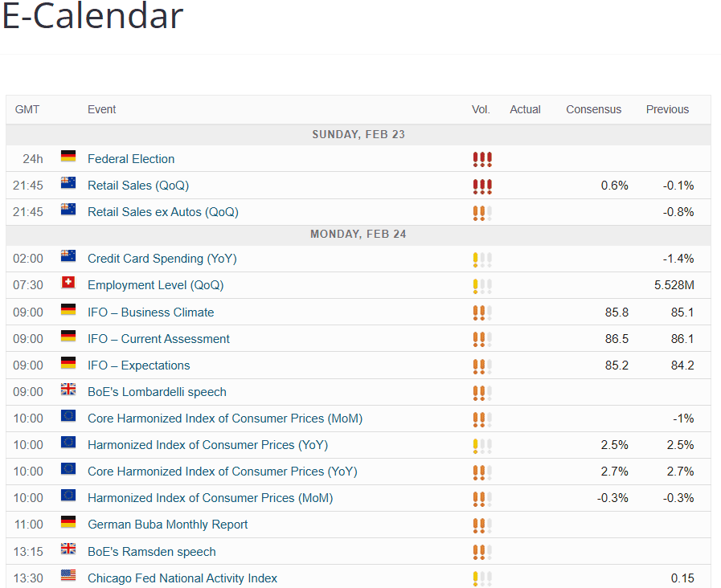Click the red volatility icon for Federal Election
This screenshot has height=588, width=721.
click(482, 160)
